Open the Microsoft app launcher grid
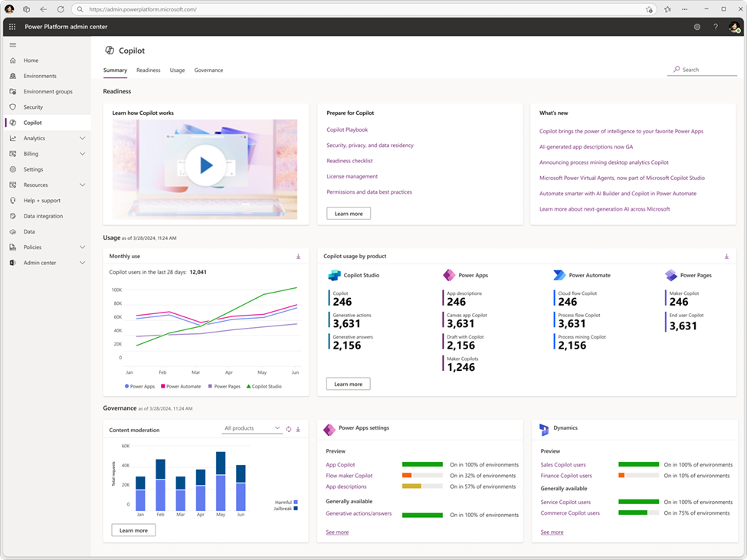This screenshot has width=747, height=560. tap(11, 26)
